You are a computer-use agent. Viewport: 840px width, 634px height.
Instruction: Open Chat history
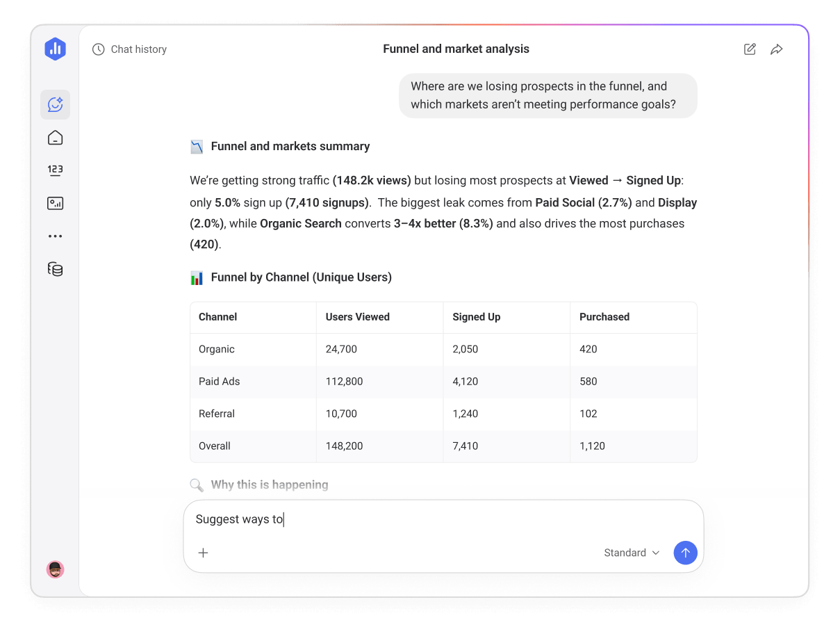129,49
